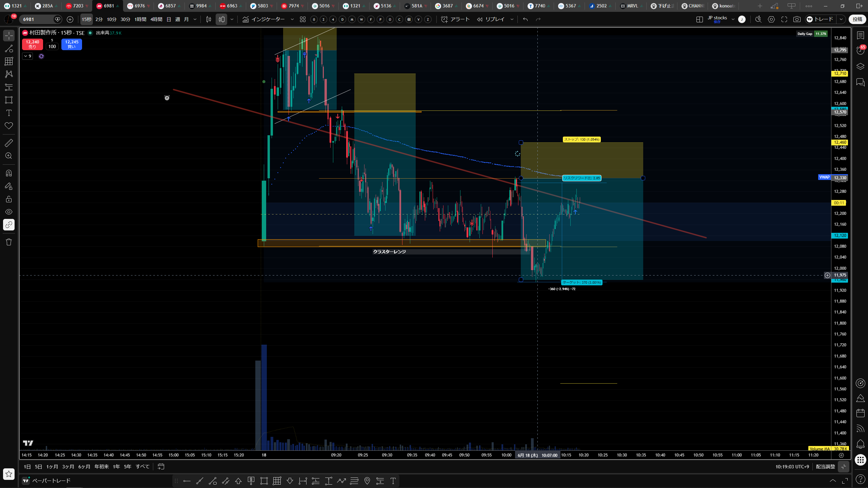Image resolution: width=868 pixels, height=488 pixels.
Task: Select the 30分 timeframe
Action: click(x=125, y=19)
